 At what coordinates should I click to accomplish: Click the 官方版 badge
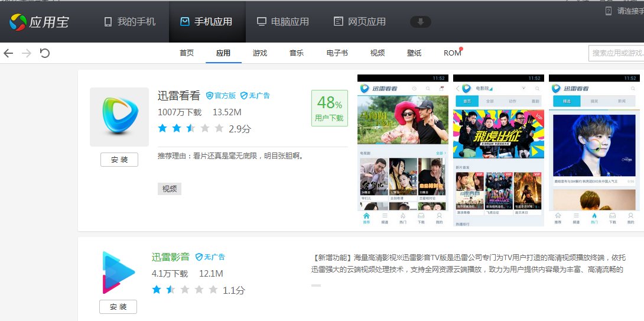coord(221,96)
